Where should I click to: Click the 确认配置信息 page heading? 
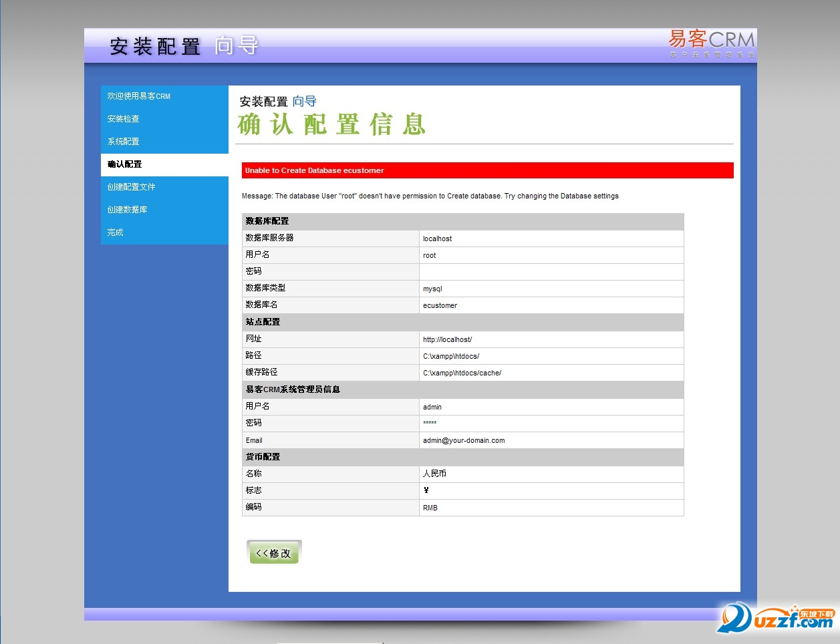point(331,124)
